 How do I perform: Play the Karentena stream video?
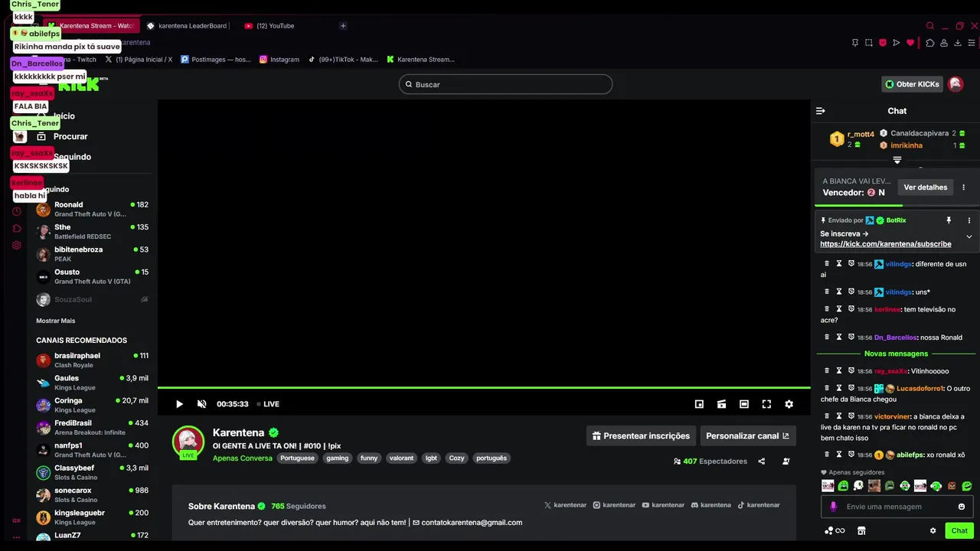tap(179, 404)
